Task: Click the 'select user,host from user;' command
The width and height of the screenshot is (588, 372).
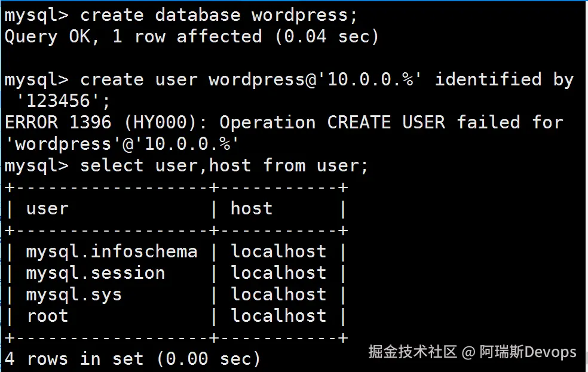Action: coord(224,166)
